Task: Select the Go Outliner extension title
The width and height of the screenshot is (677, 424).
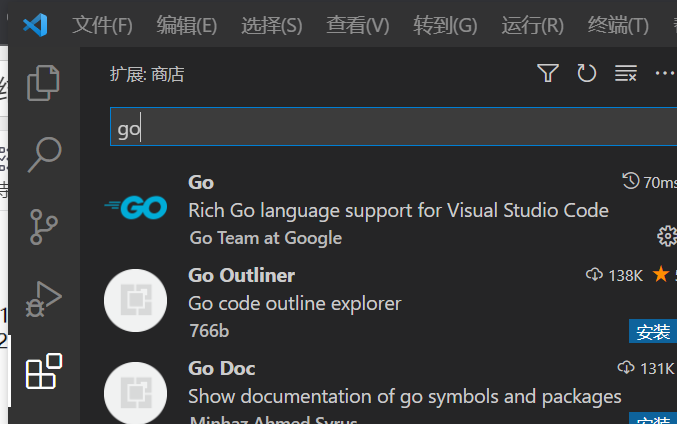Action: coord(241,275)
